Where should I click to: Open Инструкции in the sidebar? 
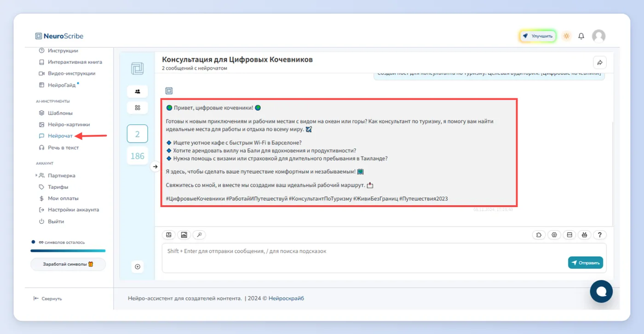pyautogui.click(x=59, y=51)
